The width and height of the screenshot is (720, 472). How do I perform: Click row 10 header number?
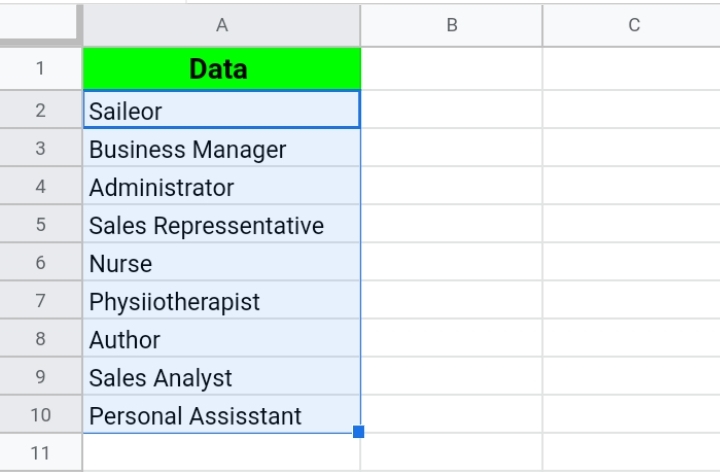40,414
